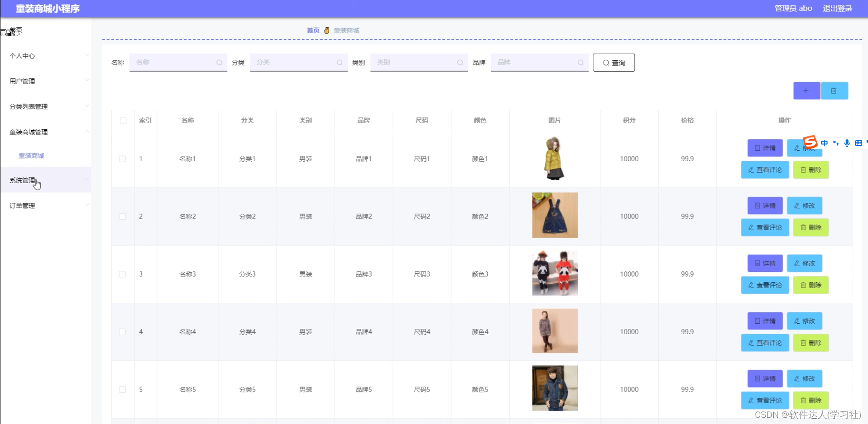The image size is (868, 424).
Task: Check the checkbox for row 5
Action: tap(122, 389)
